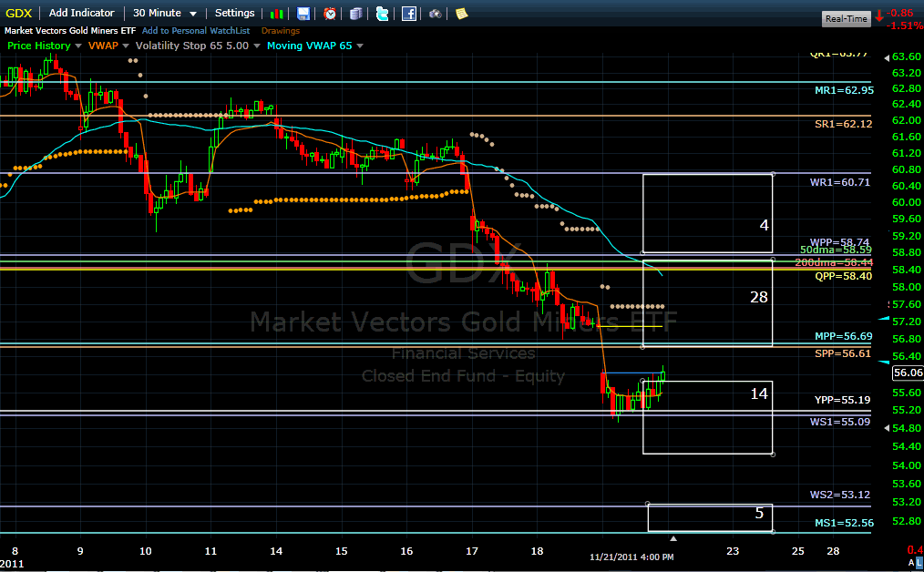Click the -1.51% percent change value
The image size is (924, 572).
[x=905, y=26]
